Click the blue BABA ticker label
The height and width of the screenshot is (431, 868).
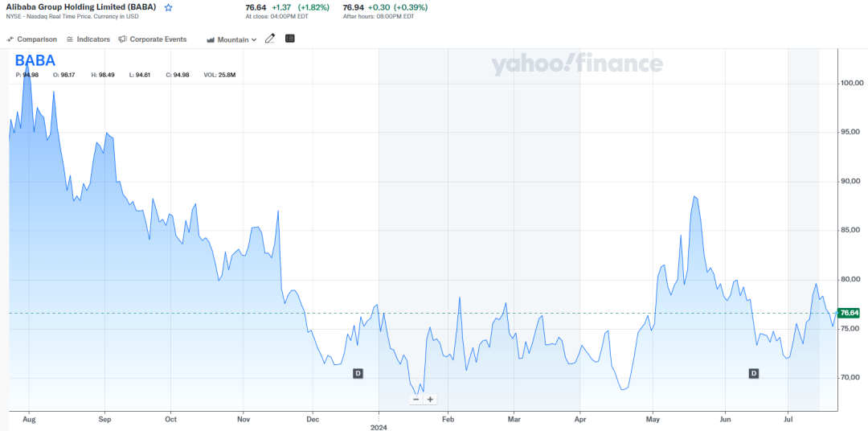tap(35, 61)
